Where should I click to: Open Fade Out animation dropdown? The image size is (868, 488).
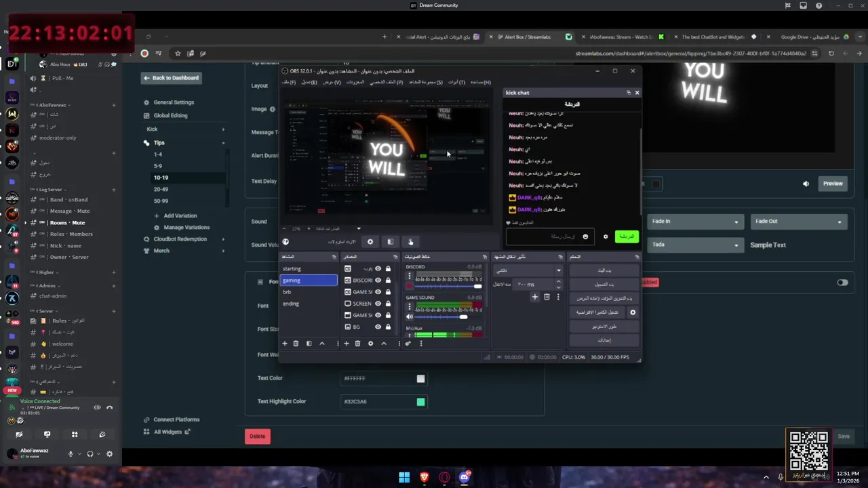tap(798, 222)
